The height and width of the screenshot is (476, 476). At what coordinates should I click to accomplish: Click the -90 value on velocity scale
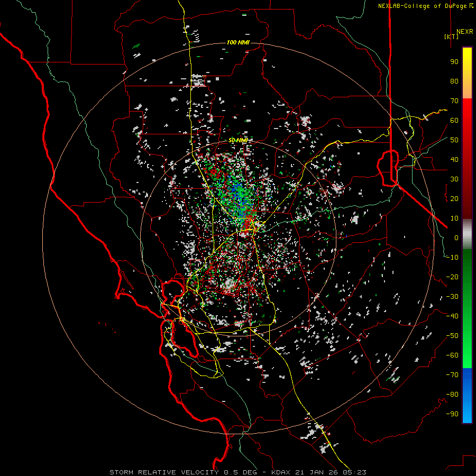(452, 414)
